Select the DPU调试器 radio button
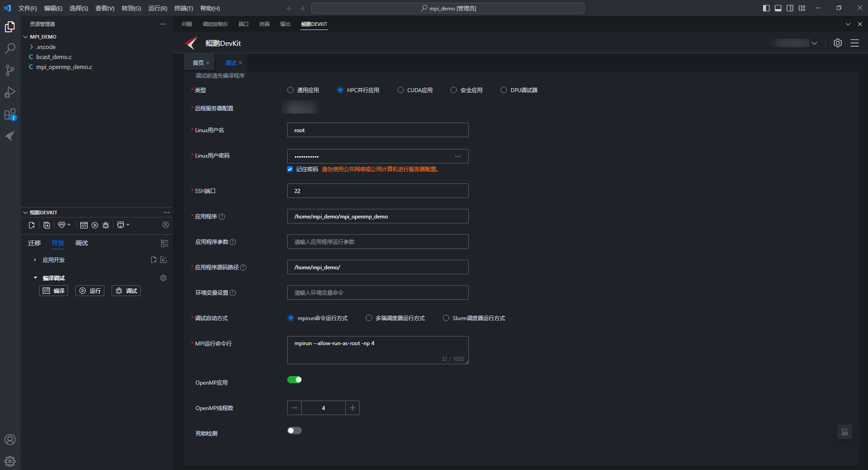 tap(504, 90)
